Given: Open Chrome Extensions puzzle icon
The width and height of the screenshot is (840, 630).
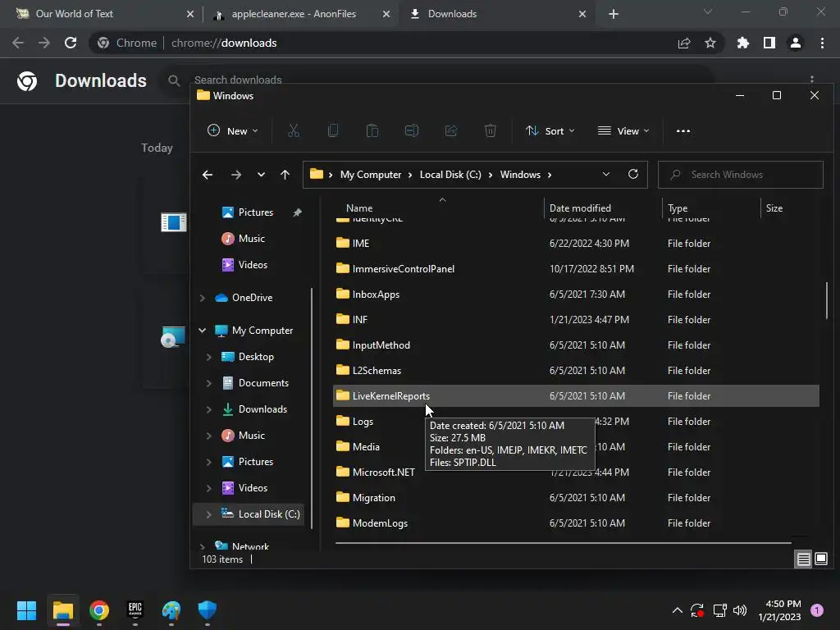Looking at the screenshot, I should (743, 43).
